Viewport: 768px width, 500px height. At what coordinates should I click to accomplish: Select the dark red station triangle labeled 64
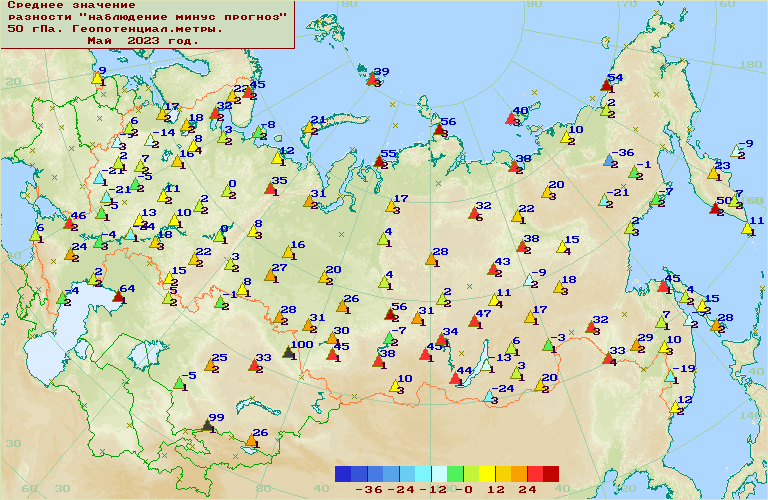click(119, 296)
